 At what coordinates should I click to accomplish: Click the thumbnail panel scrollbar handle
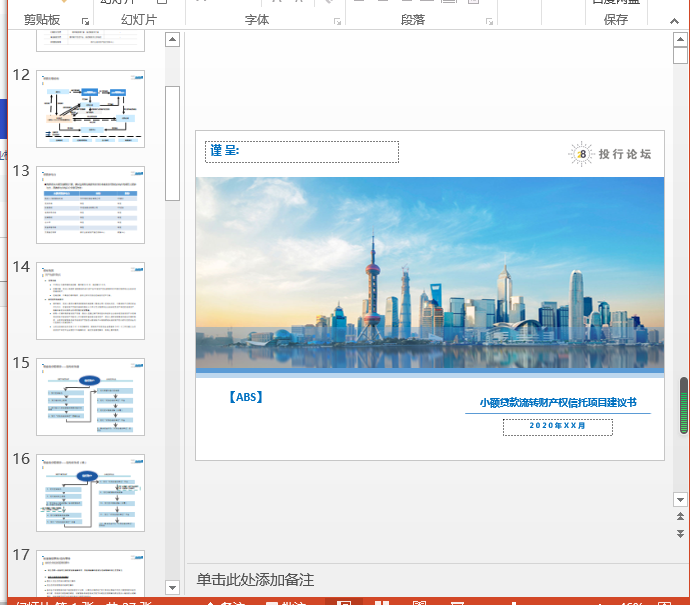point(172,143)
